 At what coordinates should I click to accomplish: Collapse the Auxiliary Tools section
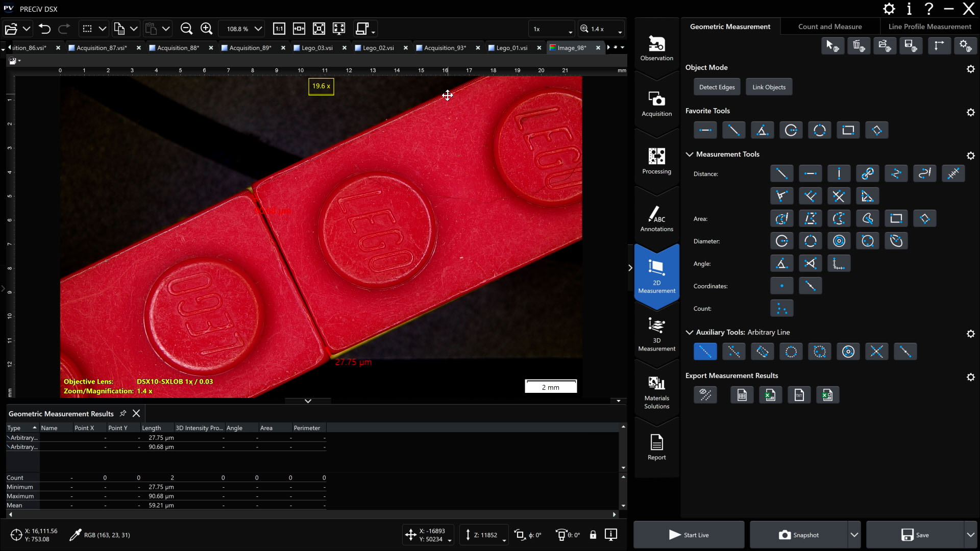[x=690, y=332]
